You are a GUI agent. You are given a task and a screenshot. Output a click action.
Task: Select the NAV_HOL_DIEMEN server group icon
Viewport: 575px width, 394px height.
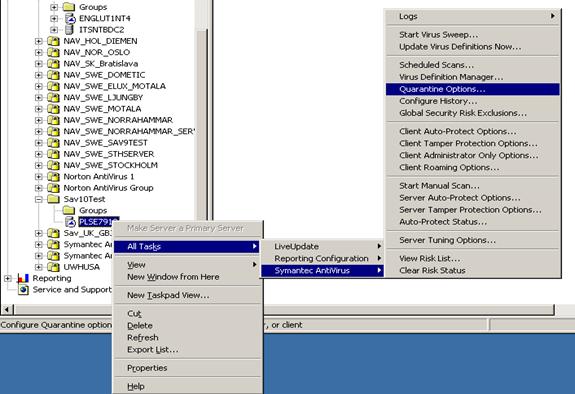(54, 41)
